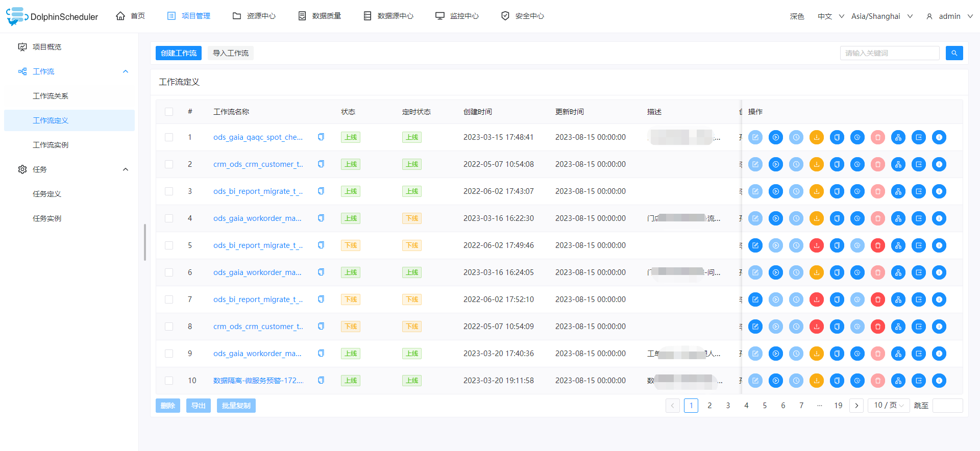Collapse the 工作流 sidebar section
This screenshot has width=980, height=451.
tap(125, 71)
